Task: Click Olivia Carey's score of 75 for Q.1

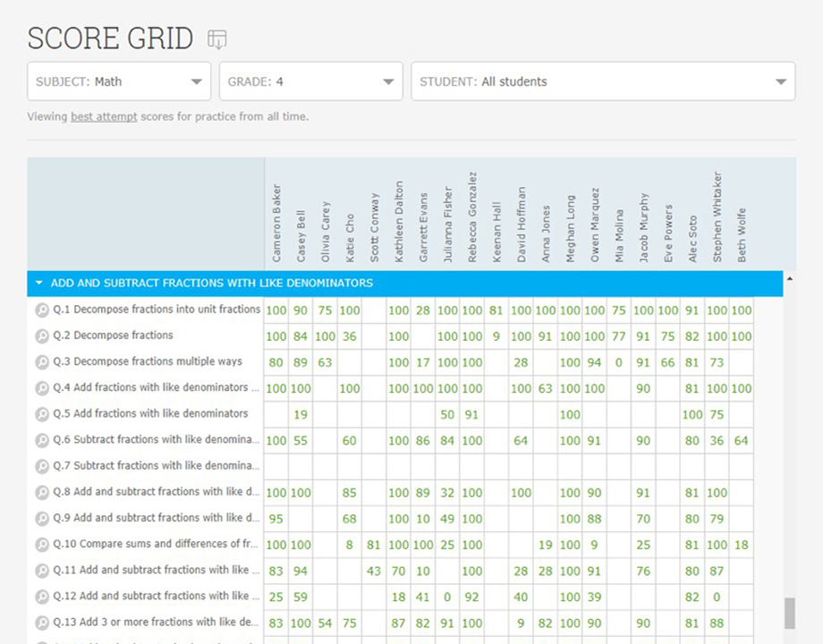Action: pos(325,310)
